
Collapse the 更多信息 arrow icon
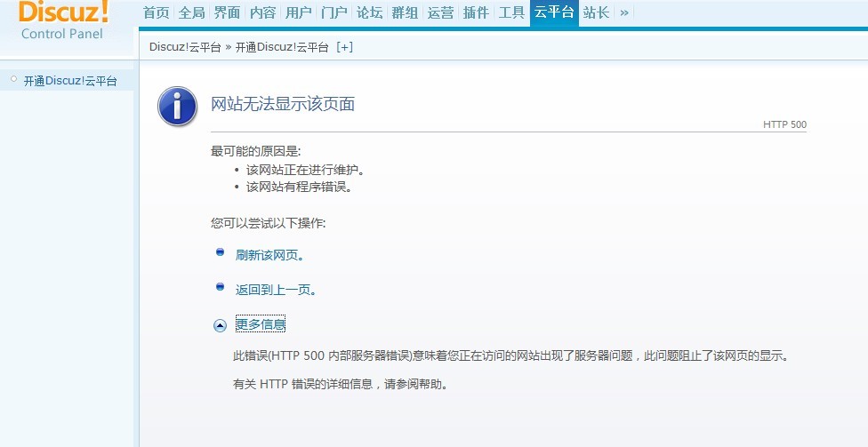tap(220, 326)
